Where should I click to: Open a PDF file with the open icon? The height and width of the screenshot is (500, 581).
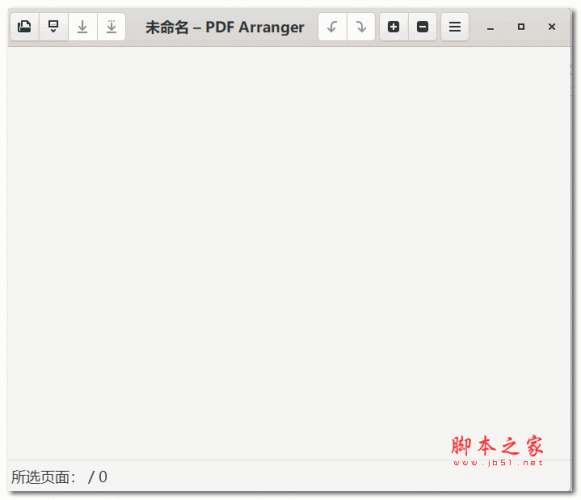(x=25, y=27)
